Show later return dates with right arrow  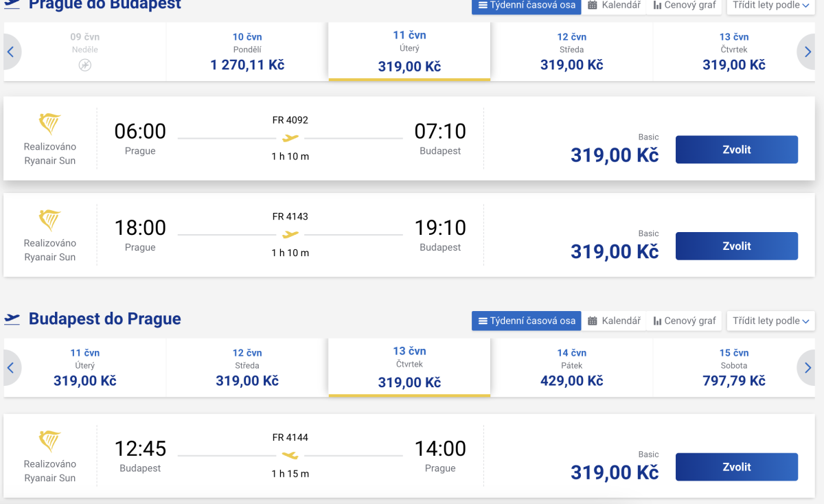point(808,368)
